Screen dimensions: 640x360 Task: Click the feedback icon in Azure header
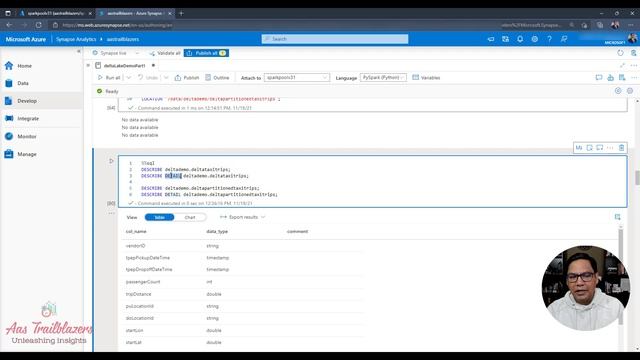pos(564,39)
